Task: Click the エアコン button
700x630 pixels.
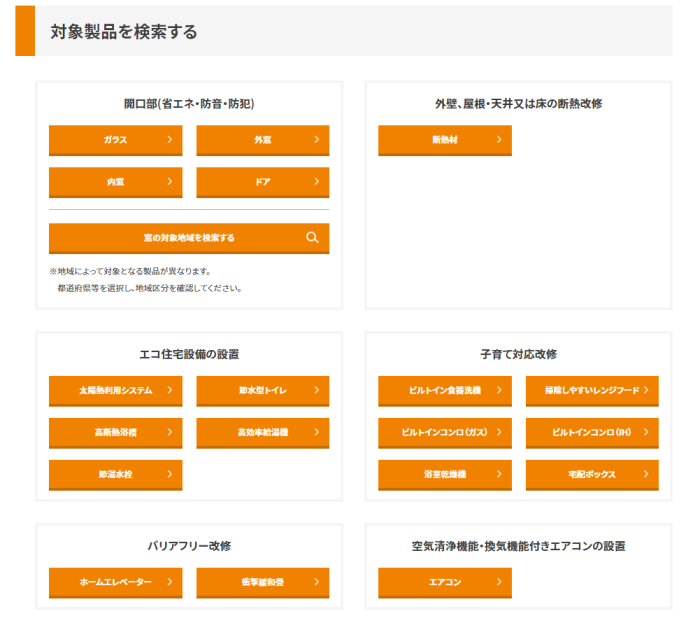Action: tap(444, 582)
